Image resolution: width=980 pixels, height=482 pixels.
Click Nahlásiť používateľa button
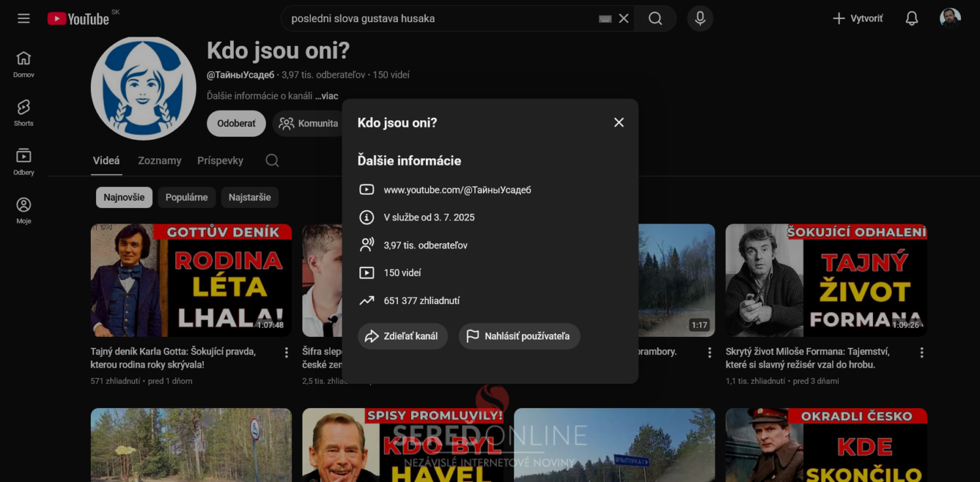[x=519, y=336]
